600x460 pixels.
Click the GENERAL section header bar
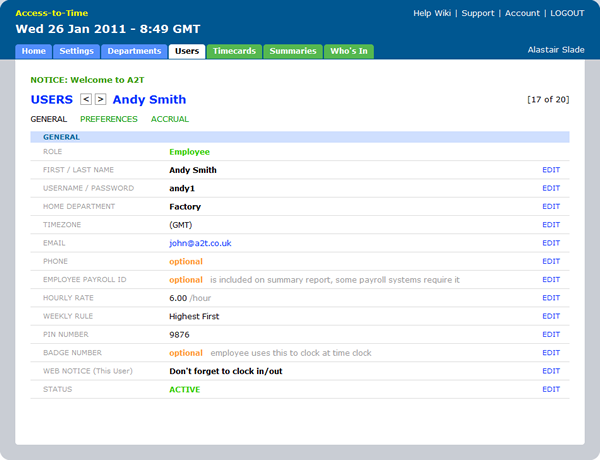point(300,137)
